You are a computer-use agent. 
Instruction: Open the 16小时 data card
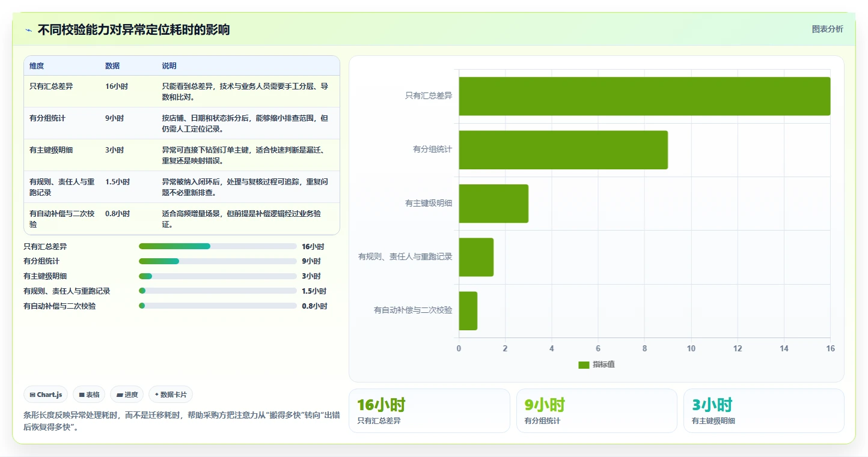tap(429, 411)
